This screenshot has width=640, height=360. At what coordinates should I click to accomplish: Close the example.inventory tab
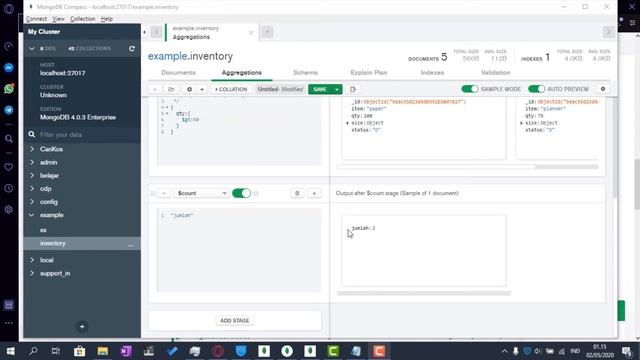tap(251, 32)
